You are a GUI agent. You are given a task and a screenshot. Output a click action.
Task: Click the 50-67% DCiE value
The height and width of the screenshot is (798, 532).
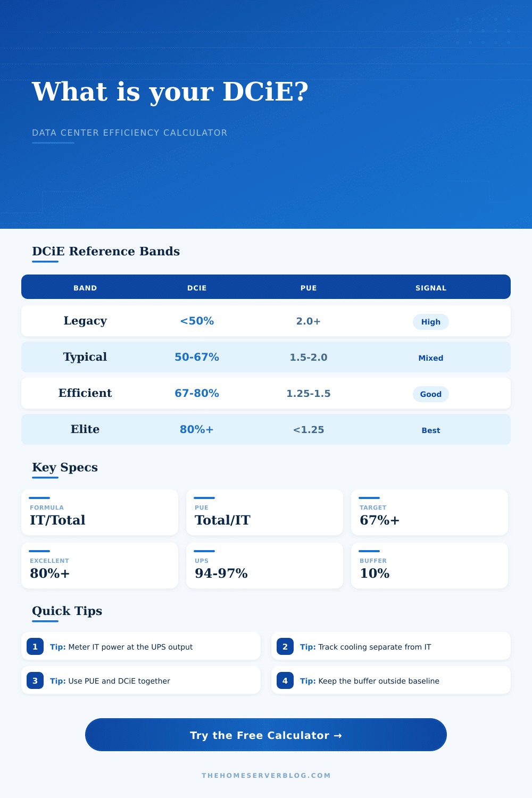(x=197, y=357)
